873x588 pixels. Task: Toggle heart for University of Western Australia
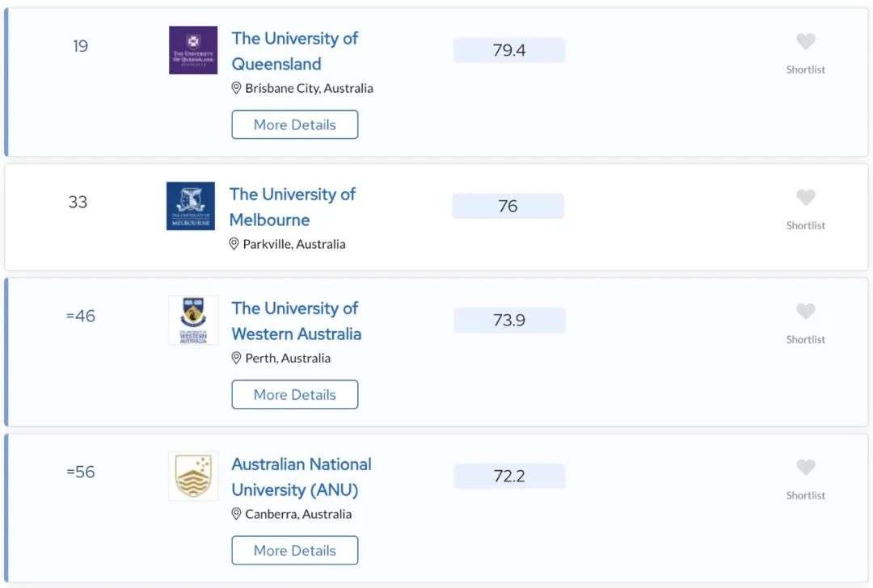(x=806, y=311)
